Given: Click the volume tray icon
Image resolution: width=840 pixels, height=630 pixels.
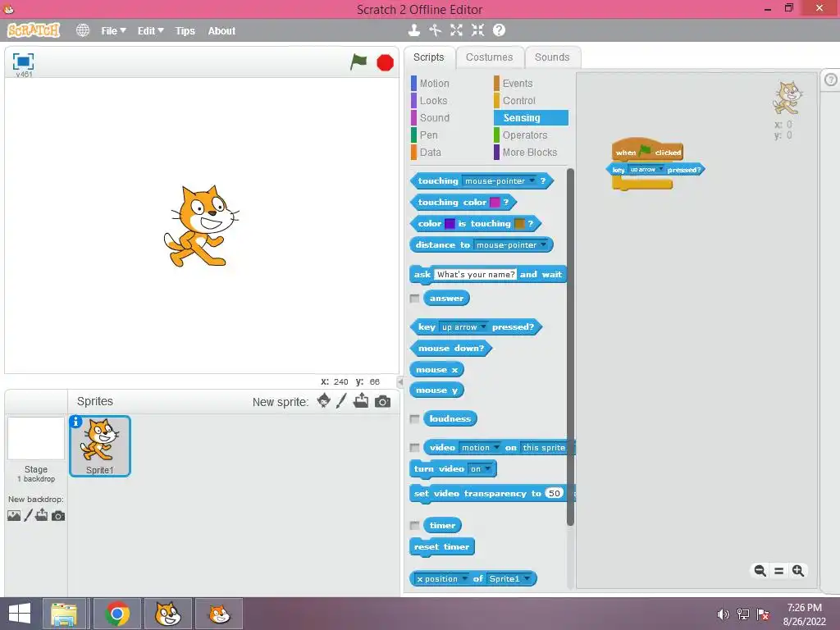Looking at the screenshot, I should point(723,614).
